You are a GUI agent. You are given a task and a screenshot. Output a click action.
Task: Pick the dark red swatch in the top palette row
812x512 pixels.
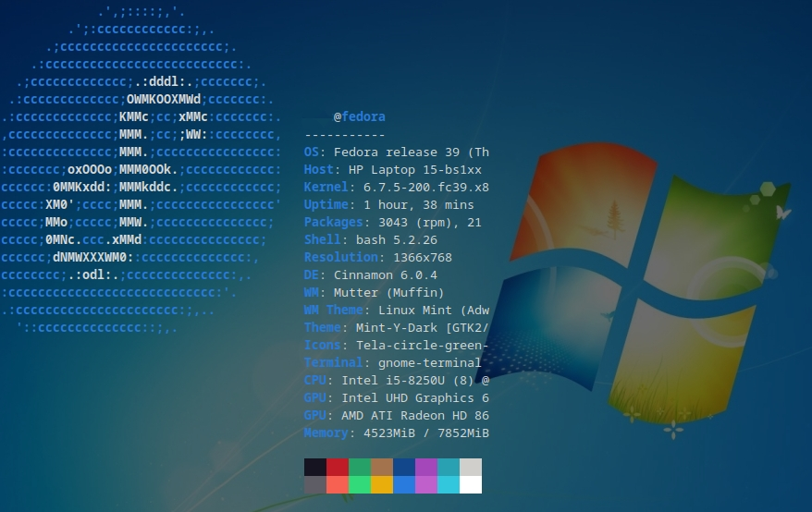coord(338,467)
